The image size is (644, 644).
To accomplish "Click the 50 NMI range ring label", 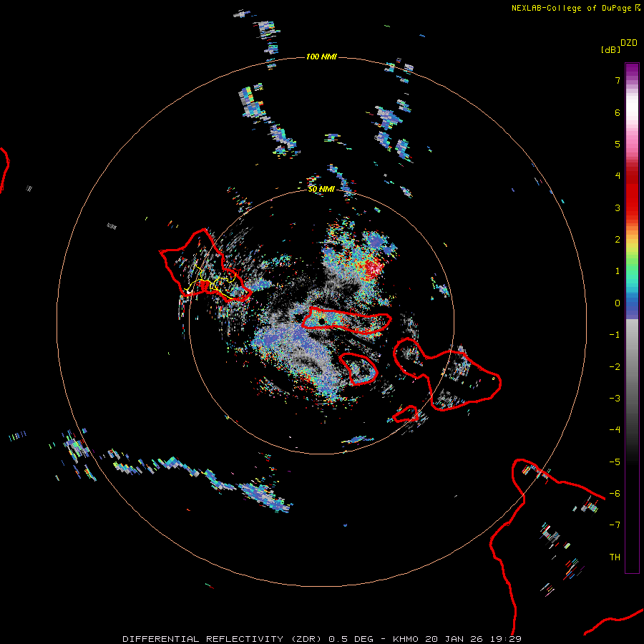I will [x=321, y=189].
